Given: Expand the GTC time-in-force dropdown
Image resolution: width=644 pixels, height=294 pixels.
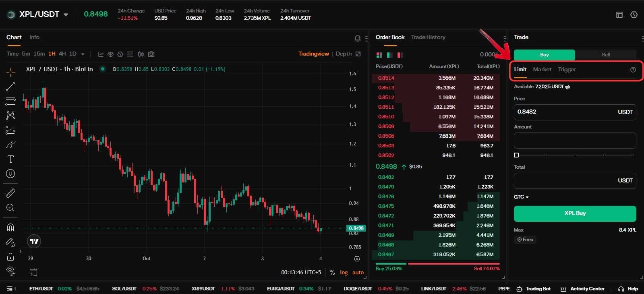Looking at the screenshot, I should click(x=521, y=197).
